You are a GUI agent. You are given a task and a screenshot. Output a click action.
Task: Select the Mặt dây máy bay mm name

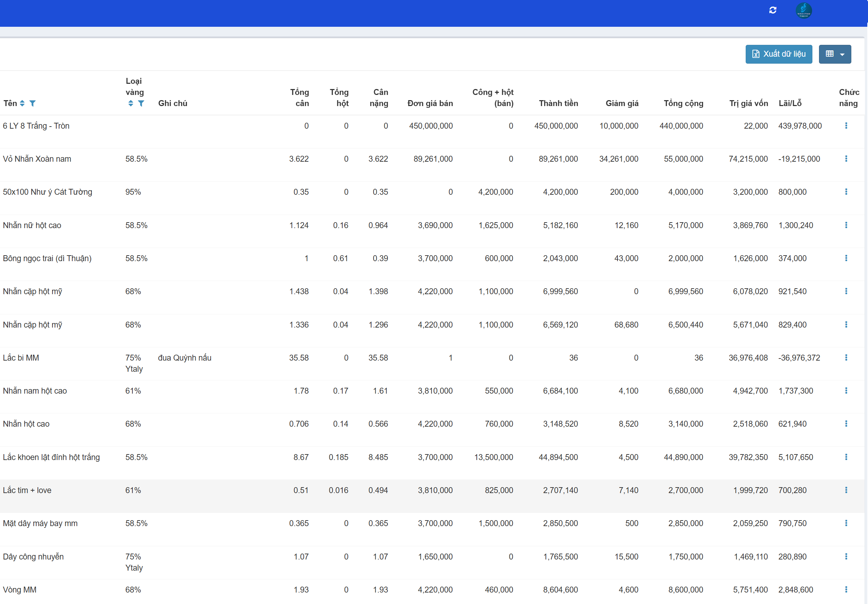(x=40, y=523)
